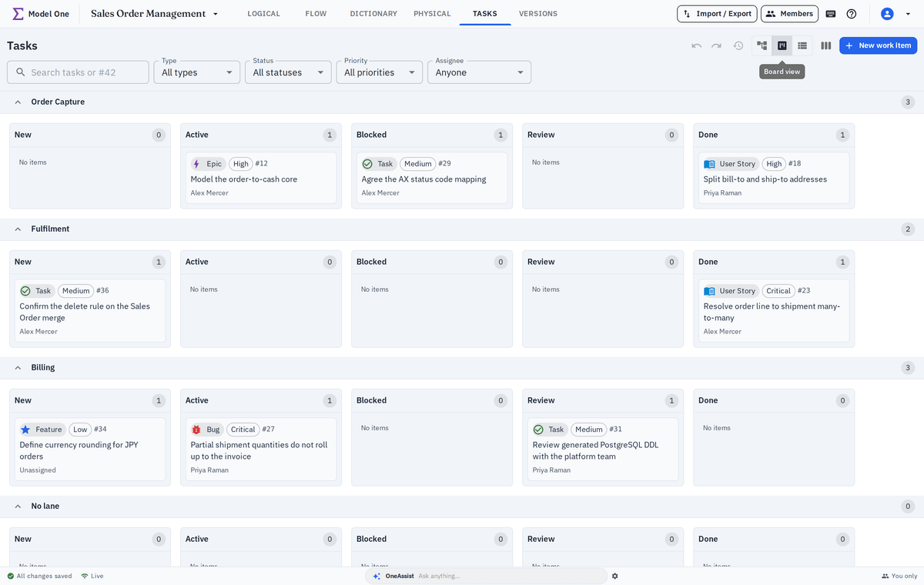The image size is (924, 585).
Task: Switch to the hierarchy tree view icon
Action: 762,45
